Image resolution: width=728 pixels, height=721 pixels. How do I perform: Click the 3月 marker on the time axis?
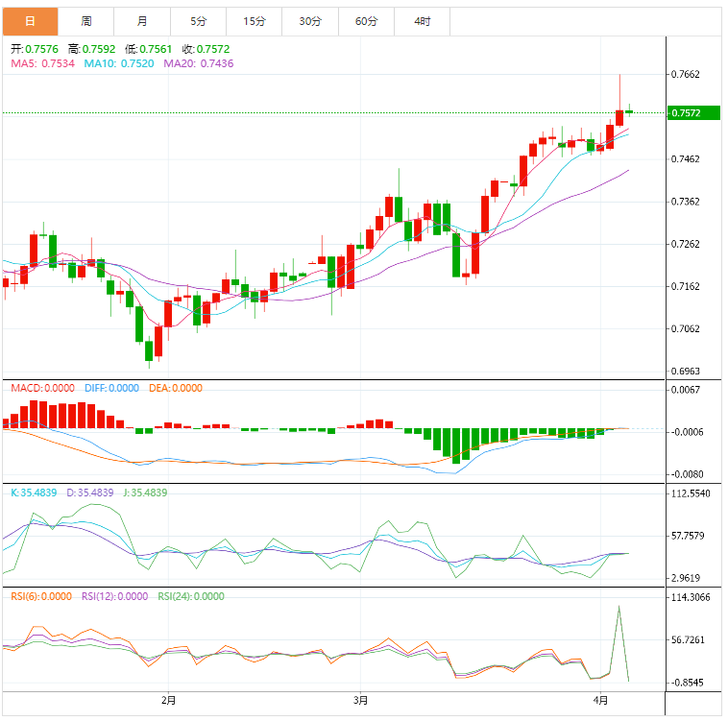(x=361, y=699)
